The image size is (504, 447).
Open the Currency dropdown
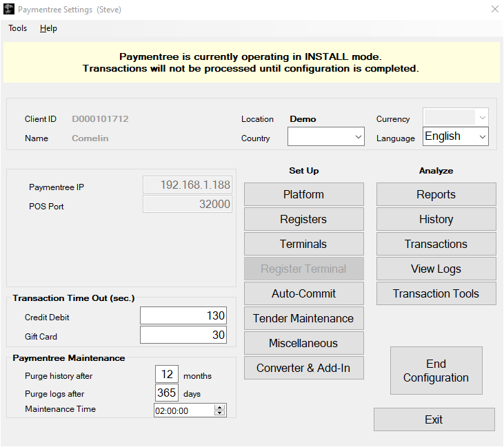[x=456, y=117]
